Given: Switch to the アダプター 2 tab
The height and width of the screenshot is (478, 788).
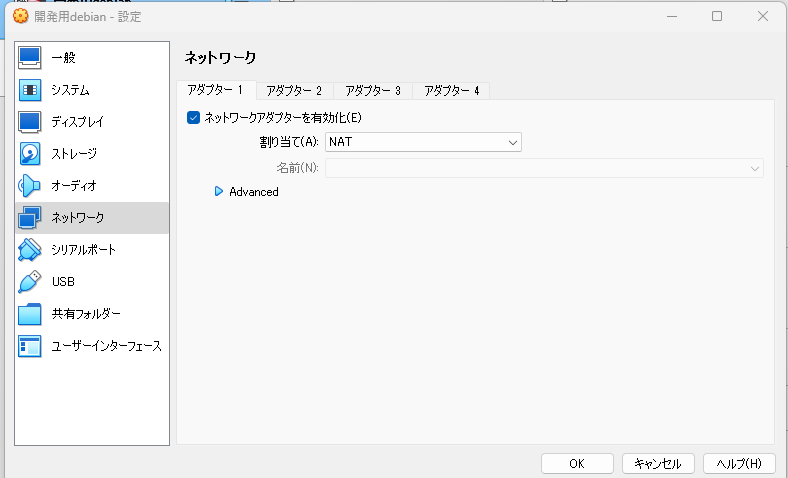Looking at the screenshot, I should click(x=294, y=91).
